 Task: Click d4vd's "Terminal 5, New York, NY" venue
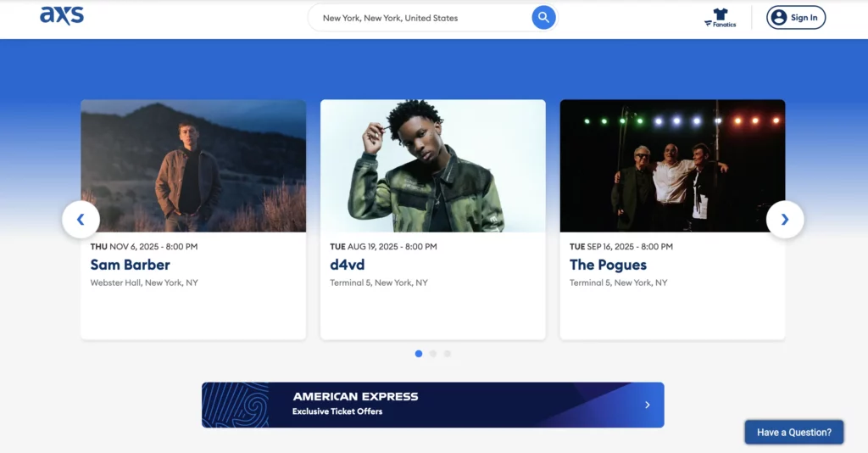click(x=379, y=282)
